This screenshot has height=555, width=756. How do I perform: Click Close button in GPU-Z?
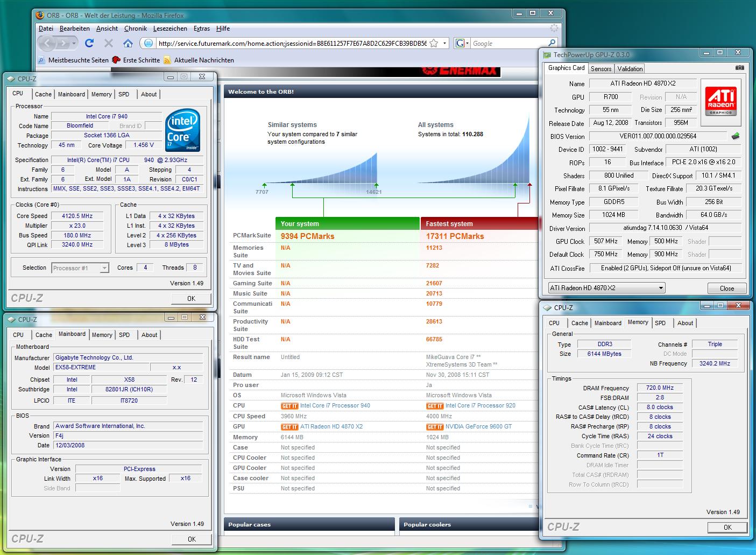pyautogui.click(x=727, y=288)
